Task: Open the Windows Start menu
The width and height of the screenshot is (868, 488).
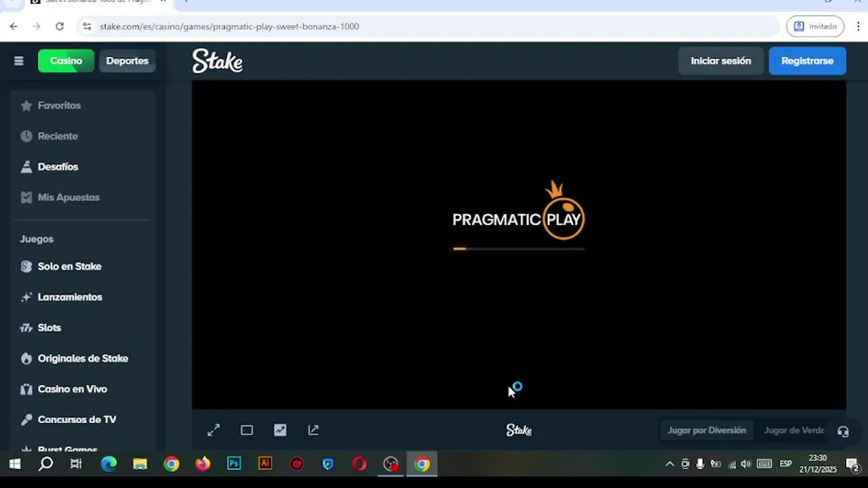Action: tap(14, 464)
